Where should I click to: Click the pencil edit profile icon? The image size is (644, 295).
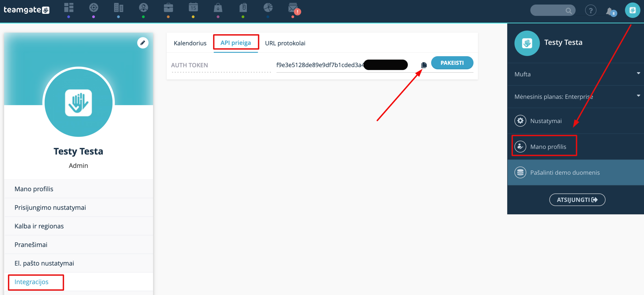[143, 43]
